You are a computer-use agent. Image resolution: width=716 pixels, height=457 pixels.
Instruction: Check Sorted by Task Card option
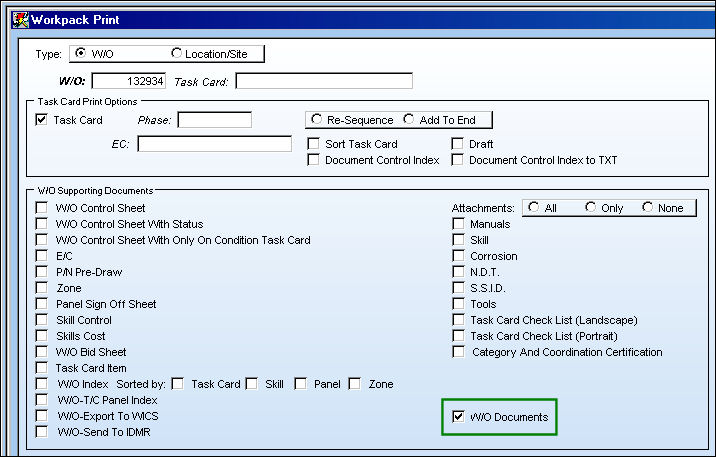[x=177, y=383]
